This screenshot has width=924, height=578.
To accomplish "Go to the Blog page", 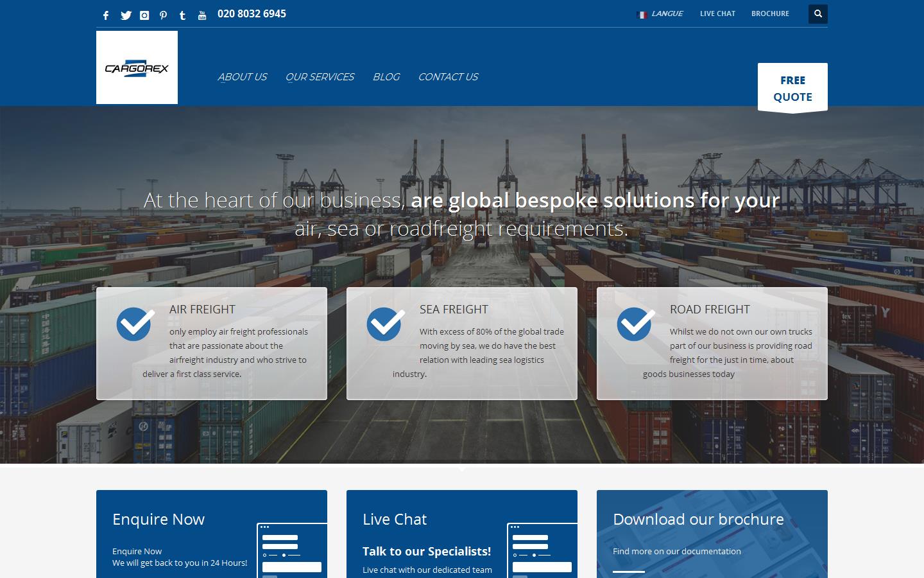I will coord(386,77).
